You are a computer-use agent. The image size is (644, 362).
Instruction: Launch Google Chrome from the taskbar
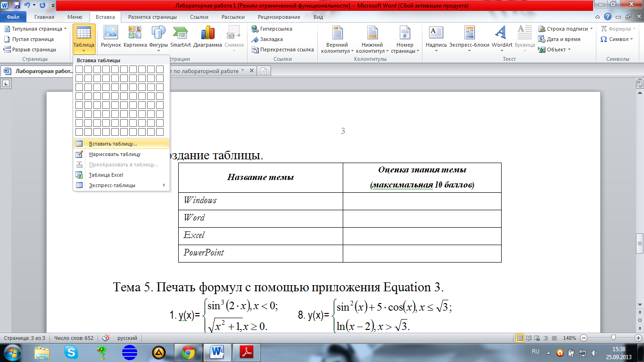click(x=188, y=352)
